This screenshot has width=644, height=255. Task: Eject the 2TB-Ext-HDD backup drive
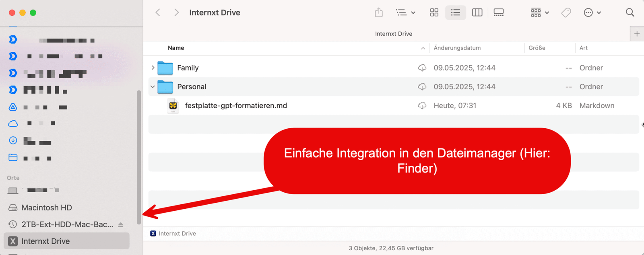(x=121, y=225)
